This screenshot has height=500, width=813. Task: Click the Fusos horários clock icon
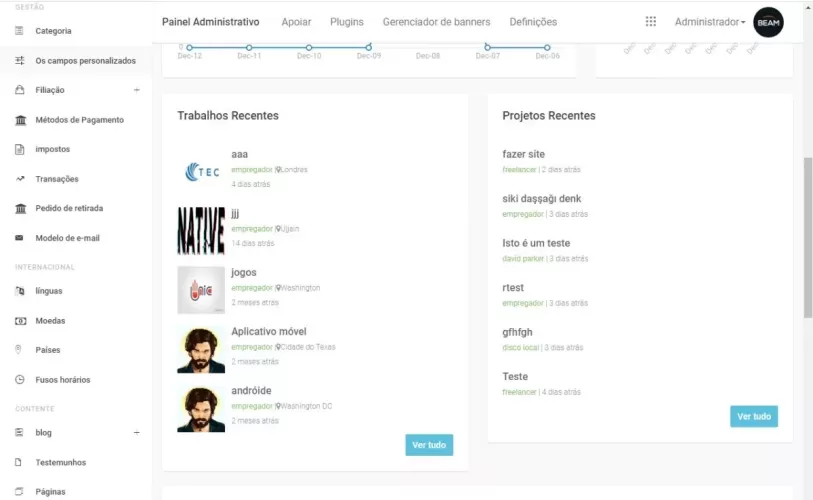20,380
